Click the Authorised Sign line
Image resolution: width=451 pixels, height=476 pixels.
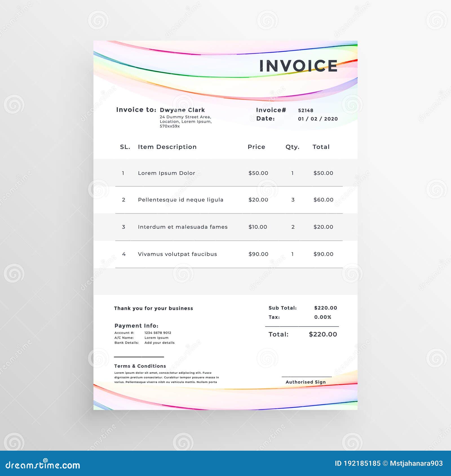pyautogui.click(x=306, y=381)
